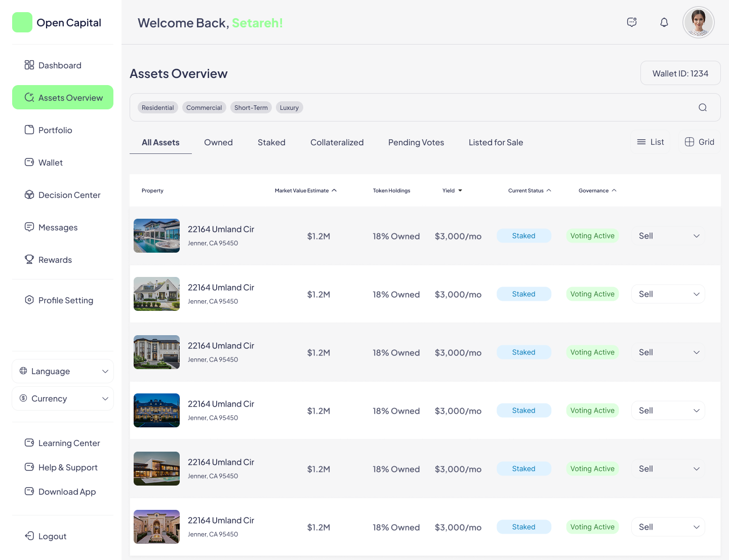Screen dimensions: 729x560
Task: Sort by Governance column arrow
Action: (614, 190)
